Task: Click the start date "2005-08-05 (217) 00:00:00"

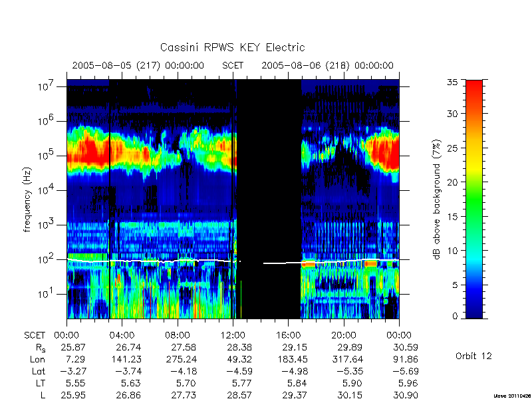Action: click(x=138, y=65)
